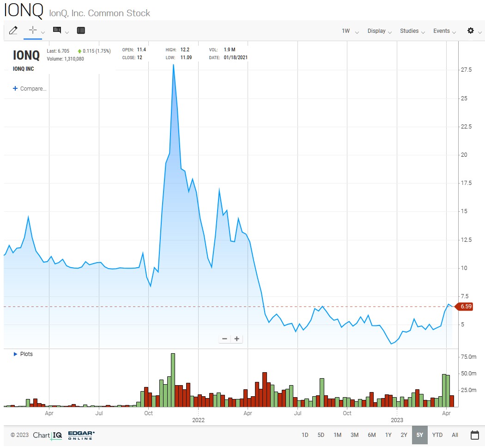Open the Display menu
The image size is (485, 448).
click(379, 31)
